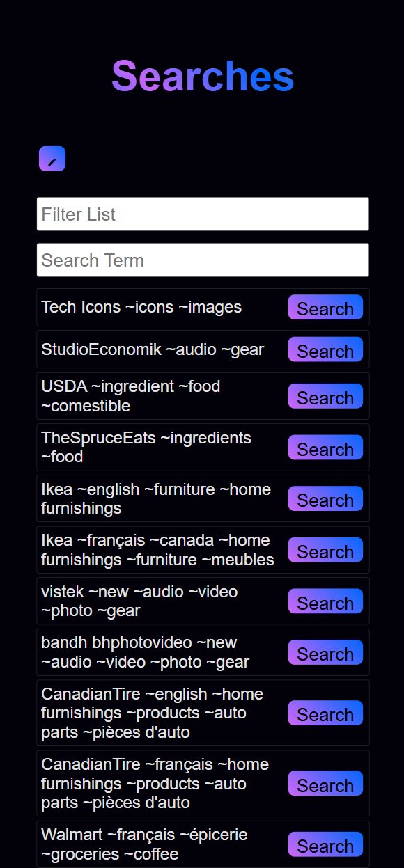Click Search for CanadianTire français
Screen dimensions: 404x868
[325, 784]
